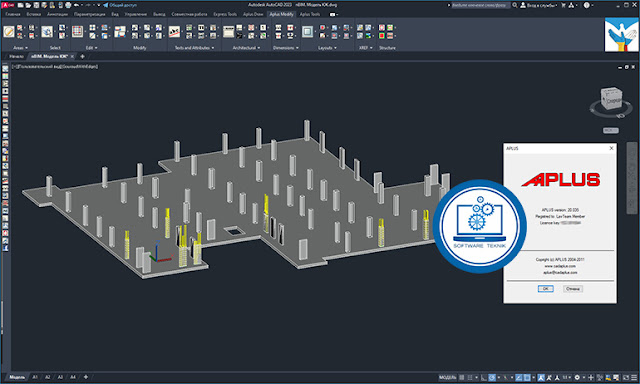Click the top-left XREF panel icon
The image size is (640, 384).
(360, 28)
